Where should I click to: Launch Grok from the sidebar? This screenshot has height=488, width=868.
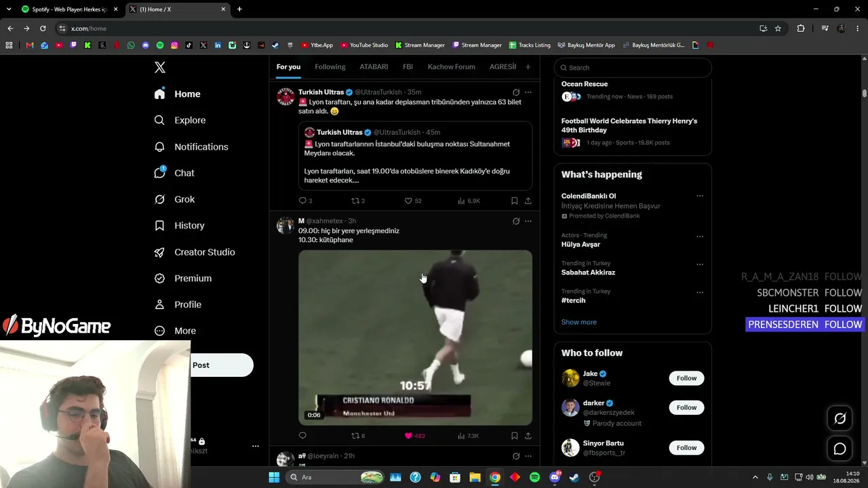point(174,199)
